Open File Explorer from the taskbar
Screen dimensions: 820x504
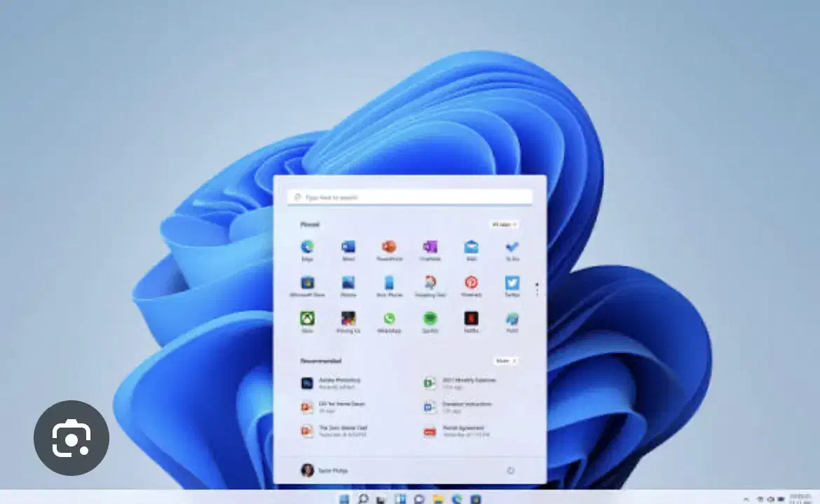pos(438,499)
